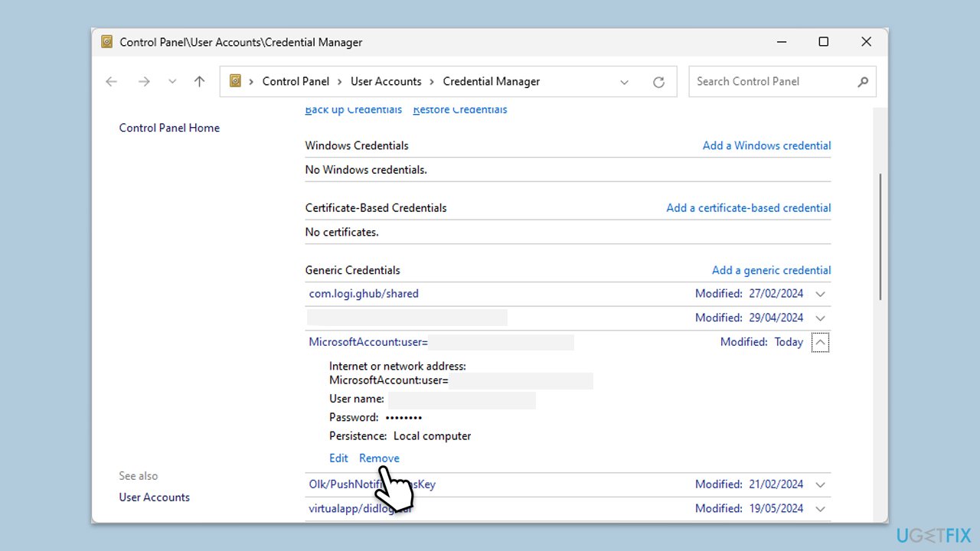Add a generic credential
980x551 pixels.
coord(771,269)
